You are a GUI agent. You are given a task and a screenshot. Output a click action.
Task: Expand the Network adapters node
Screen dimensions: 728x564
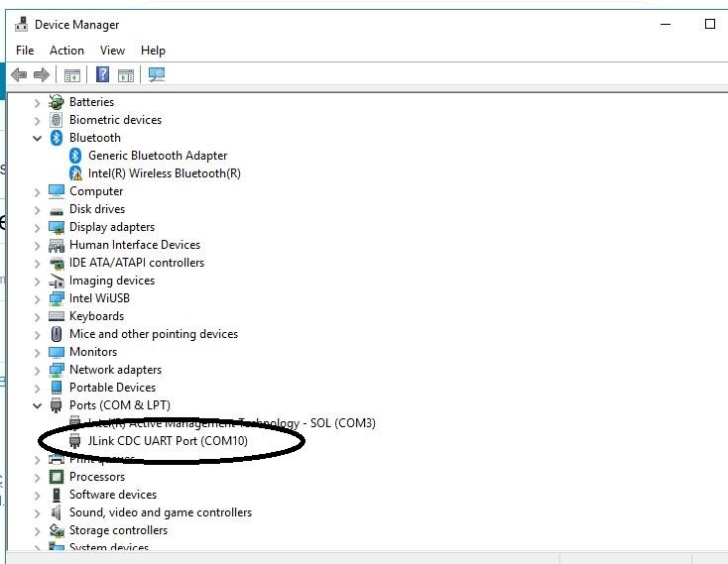click(37, 371)
